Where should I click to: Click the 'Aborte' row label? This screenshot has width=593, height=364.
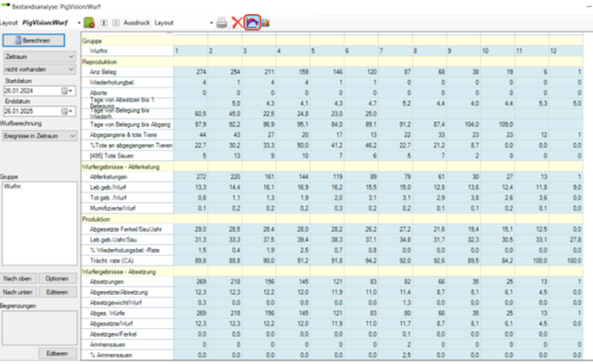[x=98, y=93]
